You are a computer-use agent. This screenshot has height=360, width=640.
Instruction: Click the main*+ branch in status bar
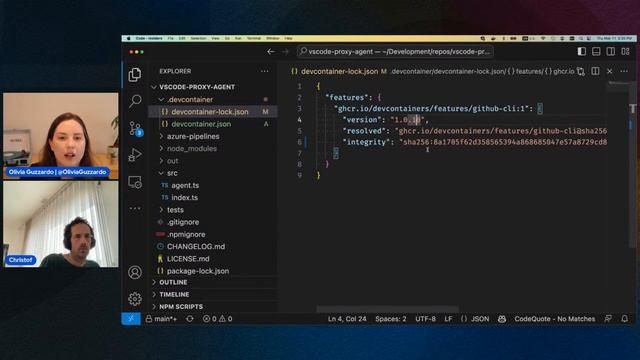[162, 319]
